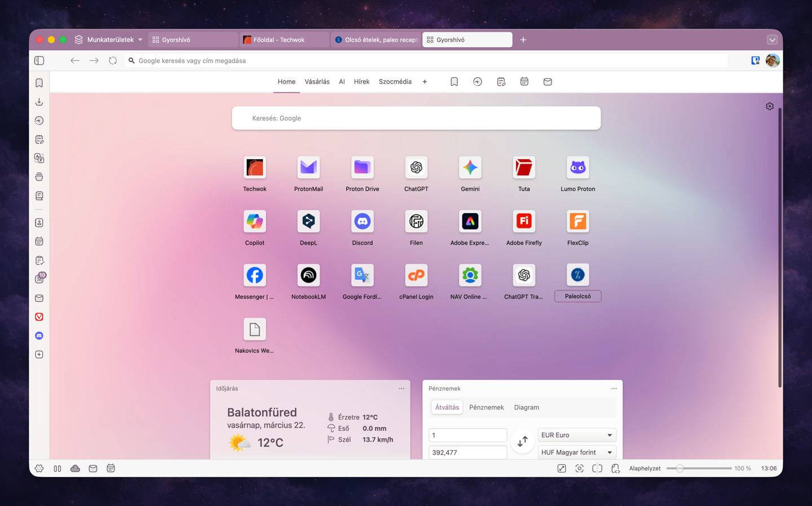
Task: Focus the address bar field
Action: (x=426, y=60)
